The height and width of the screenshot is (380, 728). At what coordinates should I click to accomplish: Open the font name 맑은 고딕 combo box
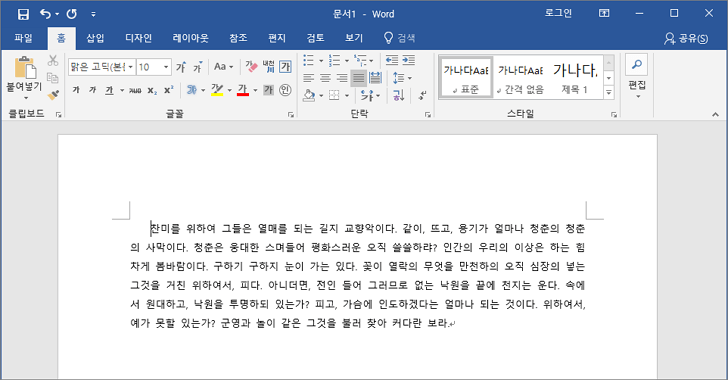(102, 67)
